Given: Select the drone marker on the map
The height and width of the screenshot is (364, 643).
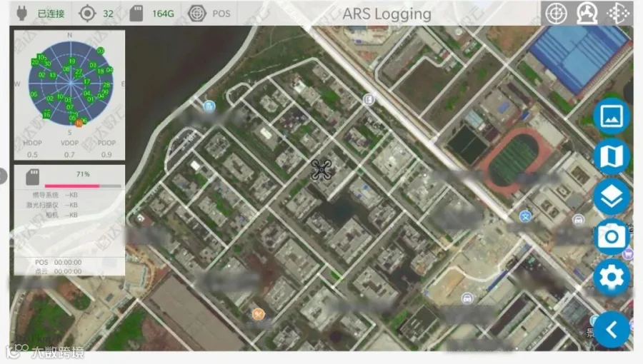Looking at the screenshot, I should pyautogui.click(x=321, y=170).
